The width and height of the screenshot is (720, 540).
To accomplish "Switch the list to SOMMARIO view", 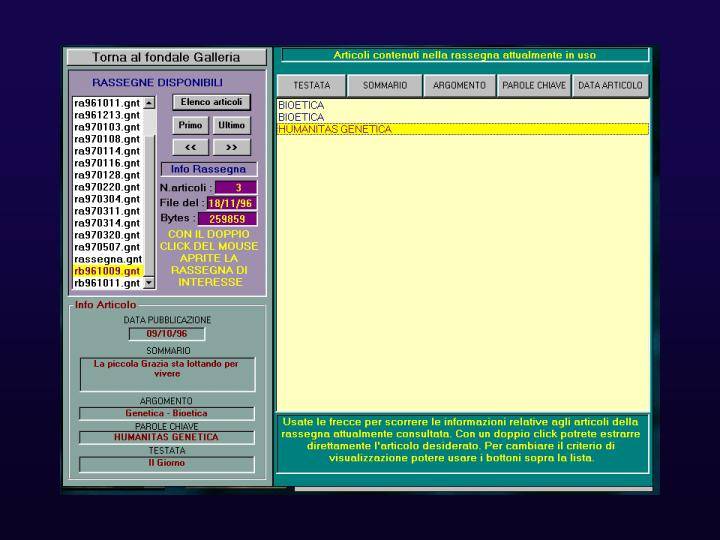I will 384,86.
